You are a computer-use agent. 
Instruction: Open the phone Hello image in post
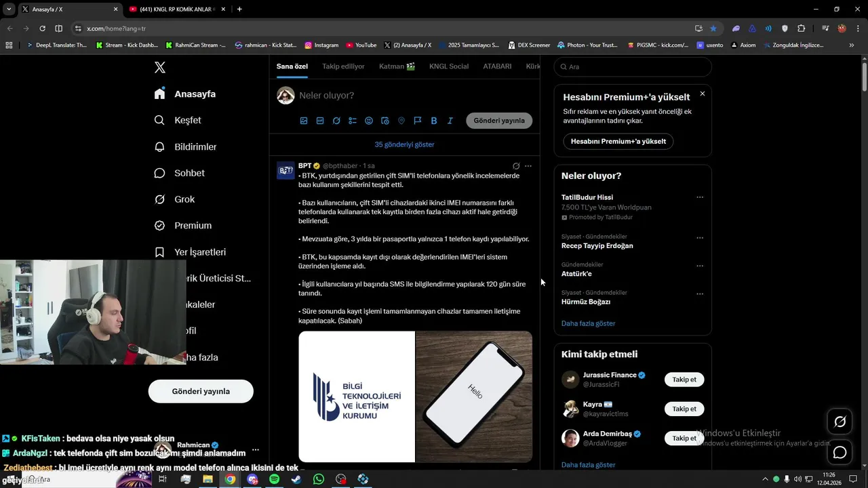(x=474, y=396)
